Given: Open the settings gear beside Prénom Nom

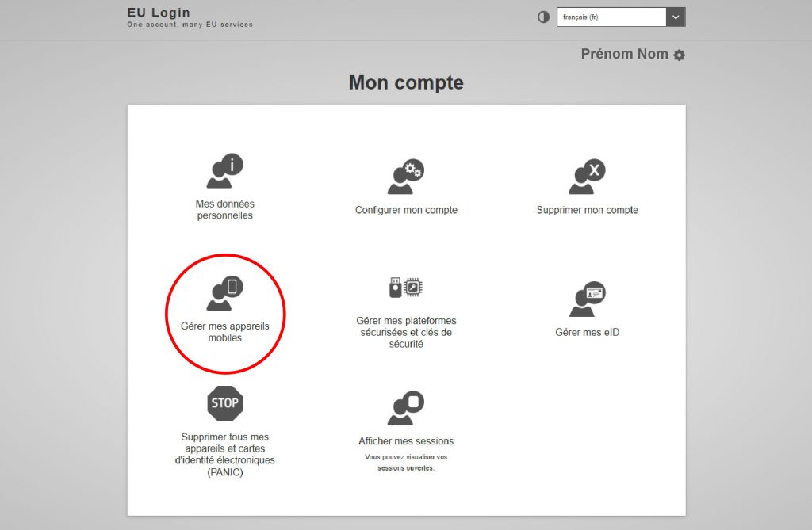Looking at the screenshot, I should click(x=679, y=55).
